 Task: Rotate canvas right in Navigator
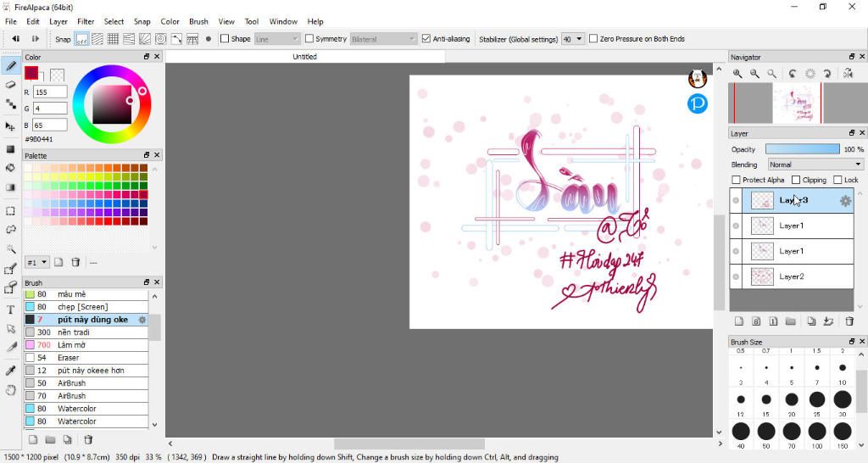[827, 74]
